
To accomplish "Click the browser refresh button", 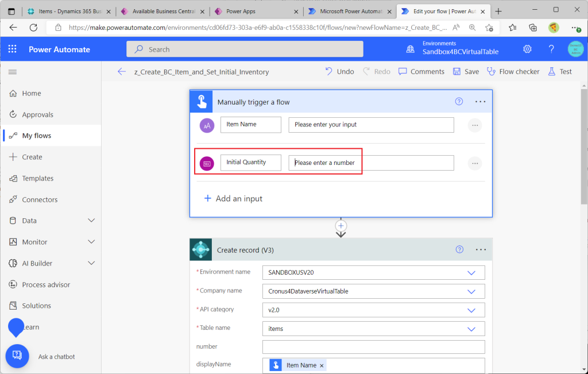I will coord(33,28).
